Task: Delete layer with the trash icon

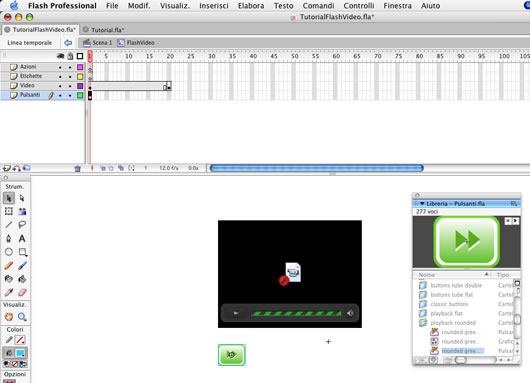Action: [77, 168]
